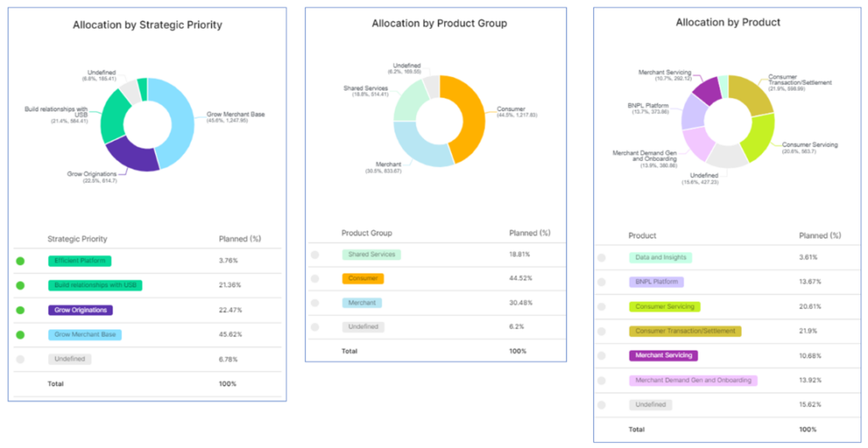Click the orange Consumer tag in Product Group table
868x448 pixels.
click(363, 279)
